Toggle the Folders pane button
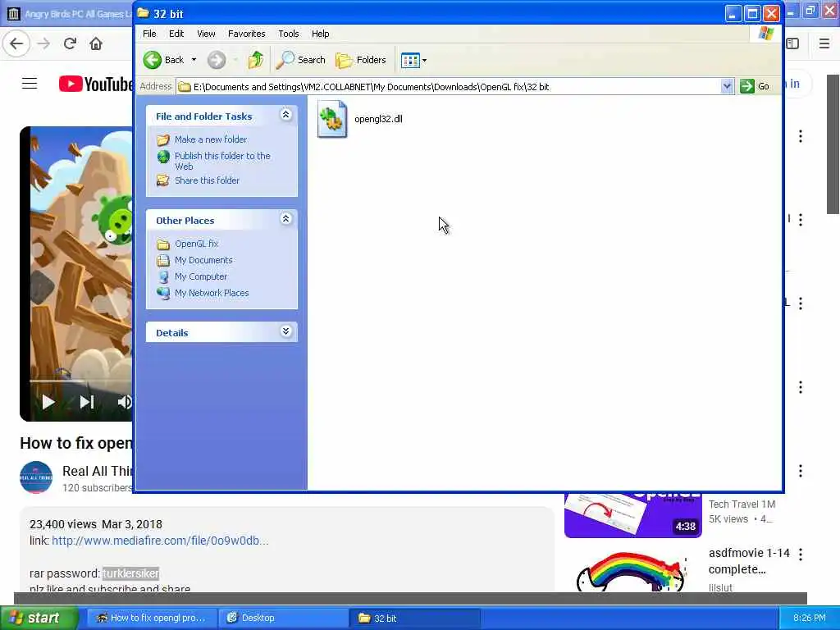The width and height of the screenshot is (840, 630). click(x=361, y=60)
